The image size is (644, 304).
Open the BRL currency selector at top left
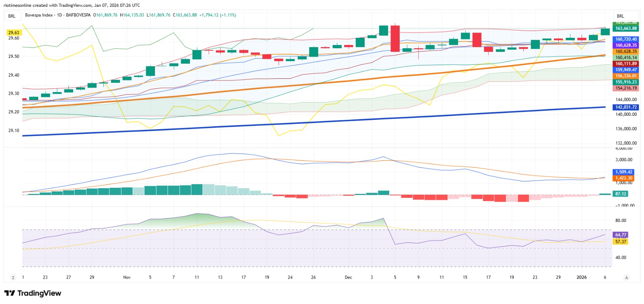pyautogui.click(x=12, y=16)
